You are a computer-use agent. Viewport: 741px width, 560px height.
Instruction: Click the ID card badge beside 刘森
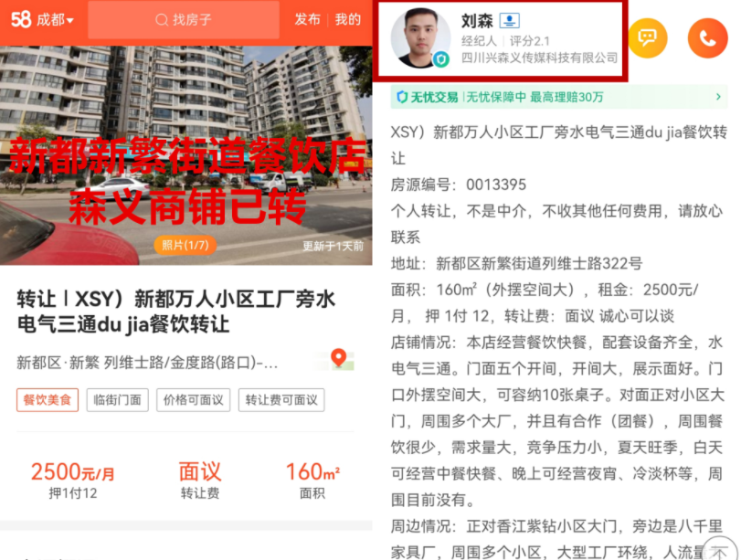510,20
